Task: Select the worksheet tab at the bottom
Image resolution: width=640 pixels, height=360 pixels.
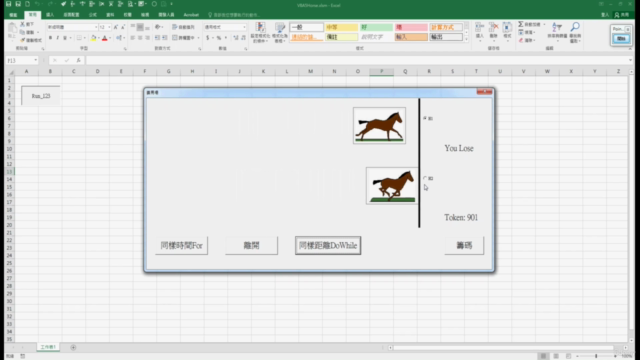Action: pos(48,347)
